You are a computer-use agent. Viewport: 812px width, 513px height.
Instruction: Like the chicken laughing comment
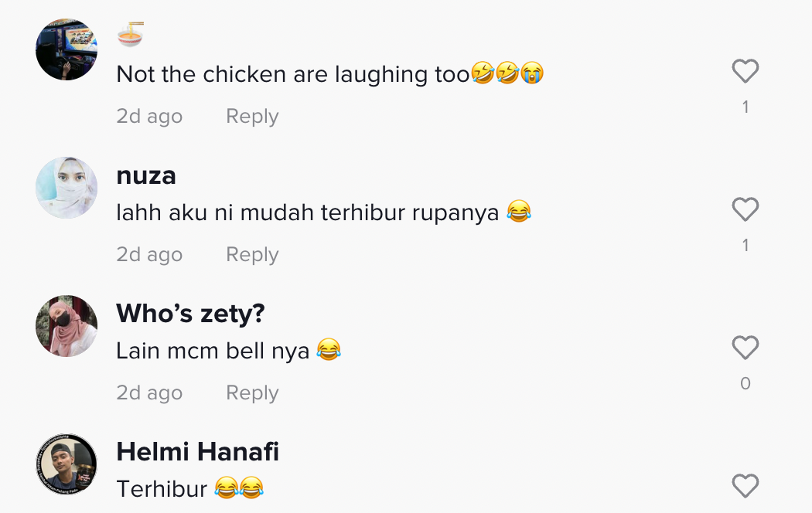745,72
